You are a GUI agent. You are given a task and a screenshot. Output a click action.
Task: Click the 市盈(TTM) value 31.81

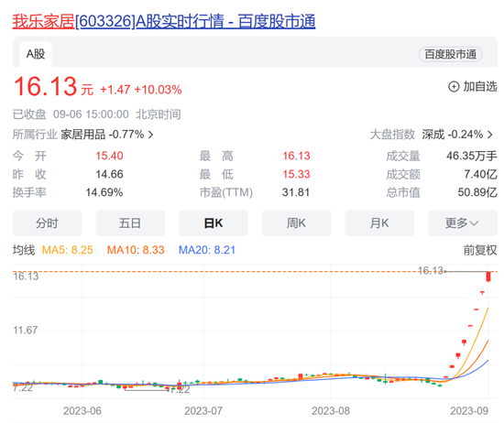click(296, 192)
